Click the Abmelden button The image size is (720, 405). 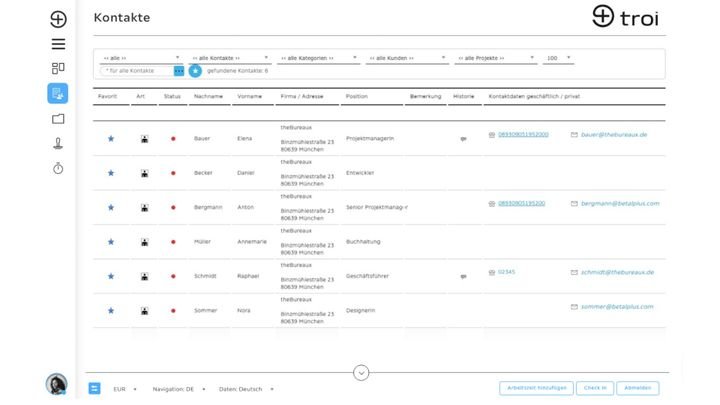click(638, 388)
